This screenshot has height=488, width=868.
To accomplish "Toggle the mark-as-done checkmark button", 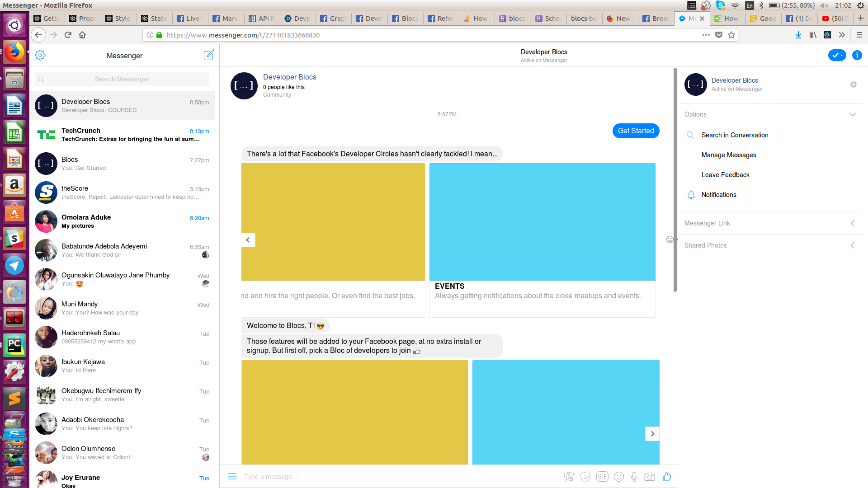I will [x=837, y=55].
